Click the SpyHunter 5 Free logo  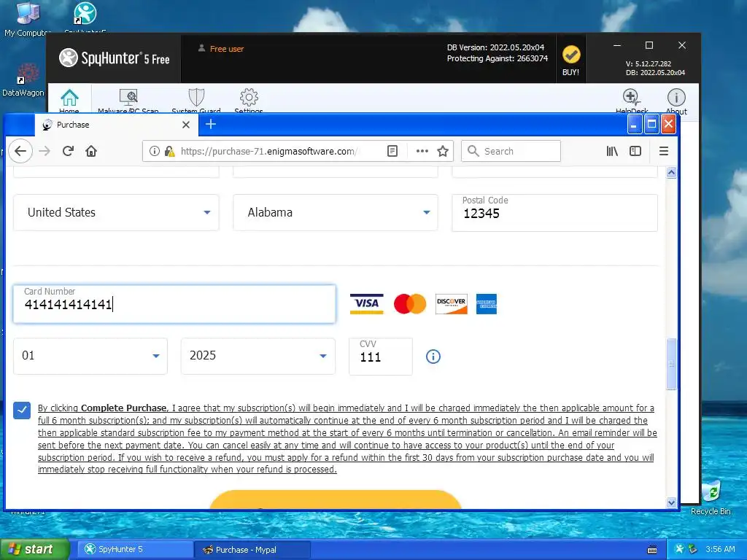115,58
